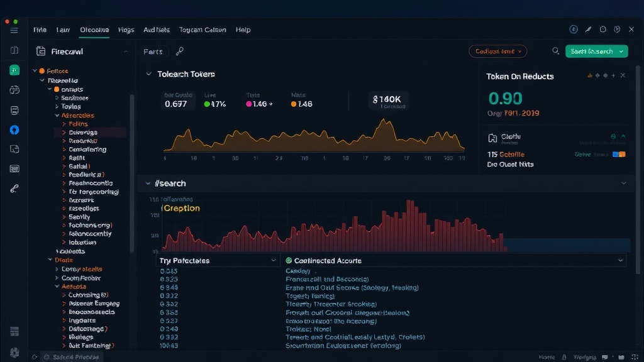Screen dimensions: 644x362
Task: Click the key icon next to Farts
Action: pos(179,52)
